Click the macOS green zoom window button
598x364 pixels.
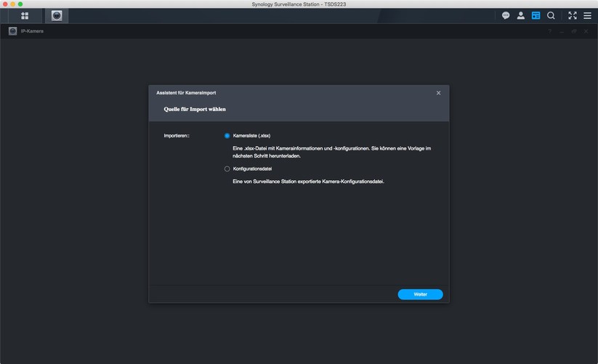[x=20, y=4]
